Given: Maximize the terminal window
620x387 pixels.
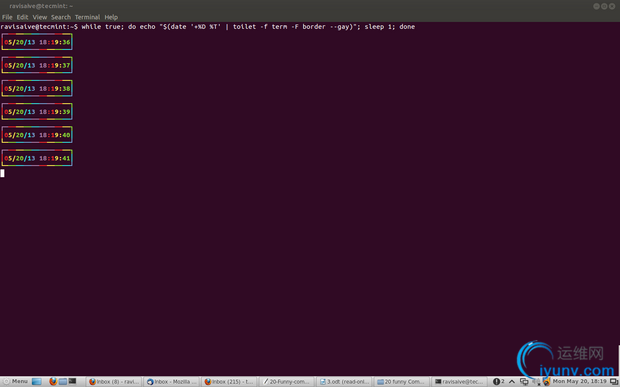Looking at the screenshot, I should (x=604, y=6).
